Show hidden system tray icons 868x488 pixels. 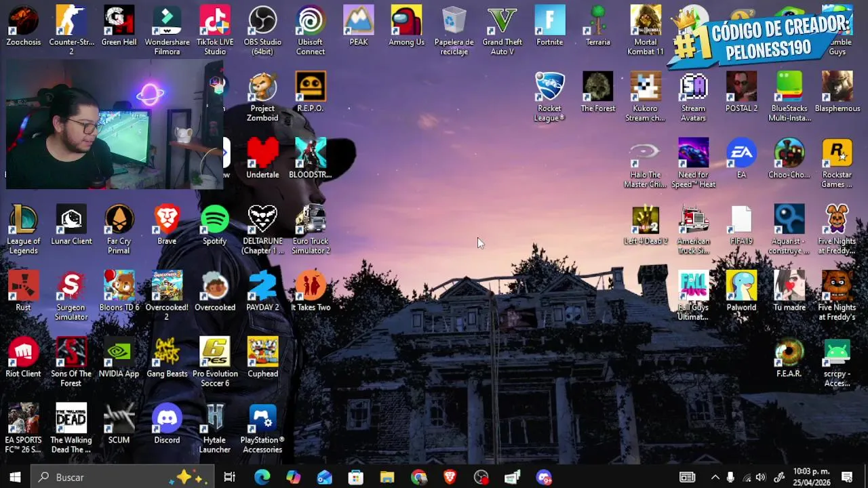click(715, 477)
